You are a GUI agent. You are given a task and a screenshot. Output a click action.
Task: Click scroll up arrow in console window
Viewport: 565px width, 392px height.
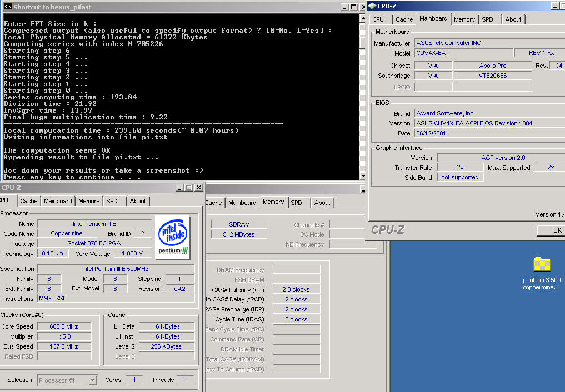click(x=362, y=18)
